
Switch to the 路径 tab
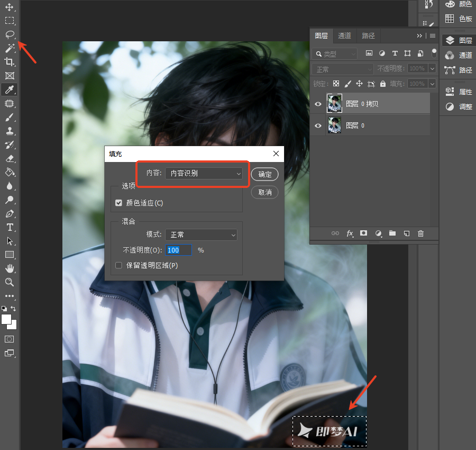[x=368, y=36]
